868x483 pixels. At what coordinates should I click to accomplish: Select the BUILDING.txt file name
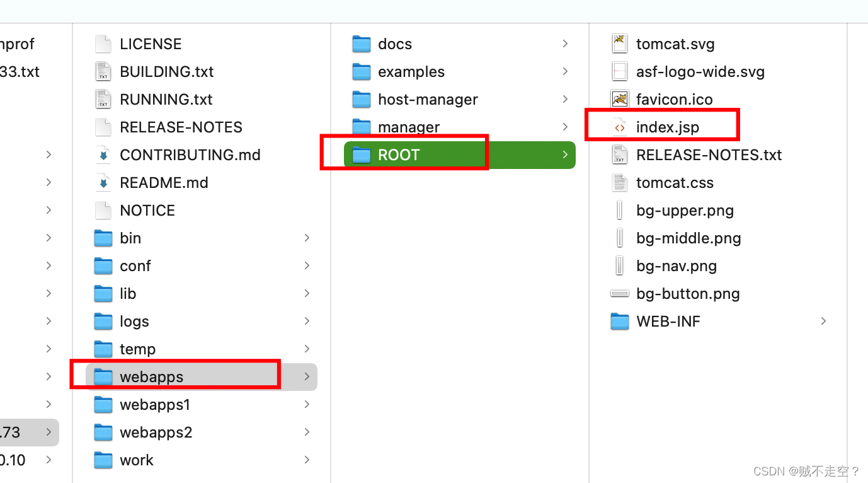pyautogui.click(x=167, y=71)
